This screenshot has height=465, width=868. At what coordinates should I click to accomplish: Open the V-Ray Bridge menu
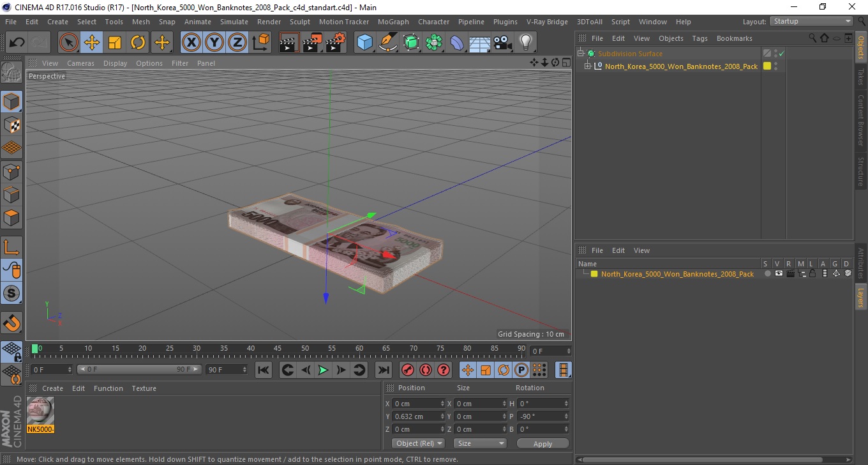click(x=547, y=22)
